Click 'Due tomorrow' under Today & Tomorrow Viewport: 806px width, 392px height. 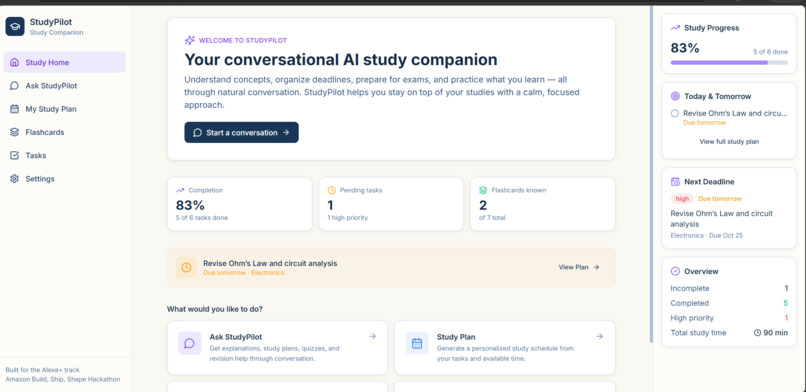704,123
